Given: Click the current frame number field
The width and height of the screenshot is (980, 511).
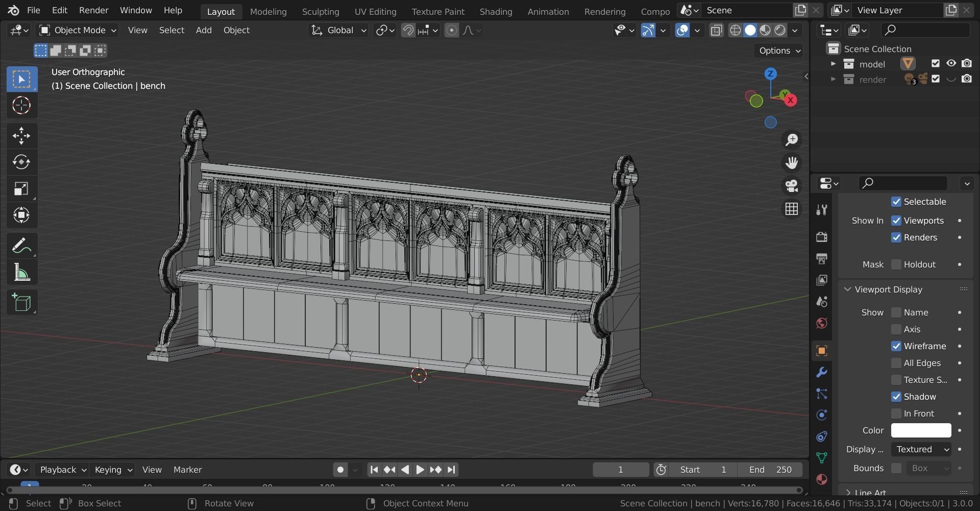Looking at the screenshot, I should pos(621,470).
